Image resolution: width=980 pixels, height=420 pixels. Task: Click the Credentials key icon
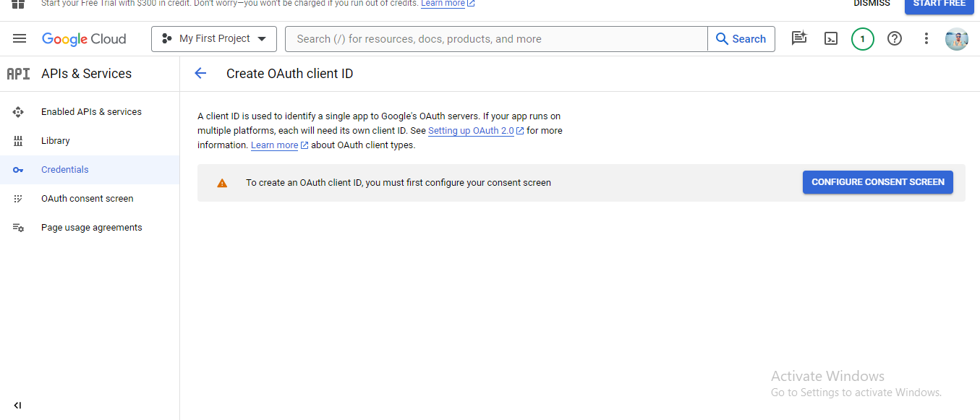pos(19,170)
